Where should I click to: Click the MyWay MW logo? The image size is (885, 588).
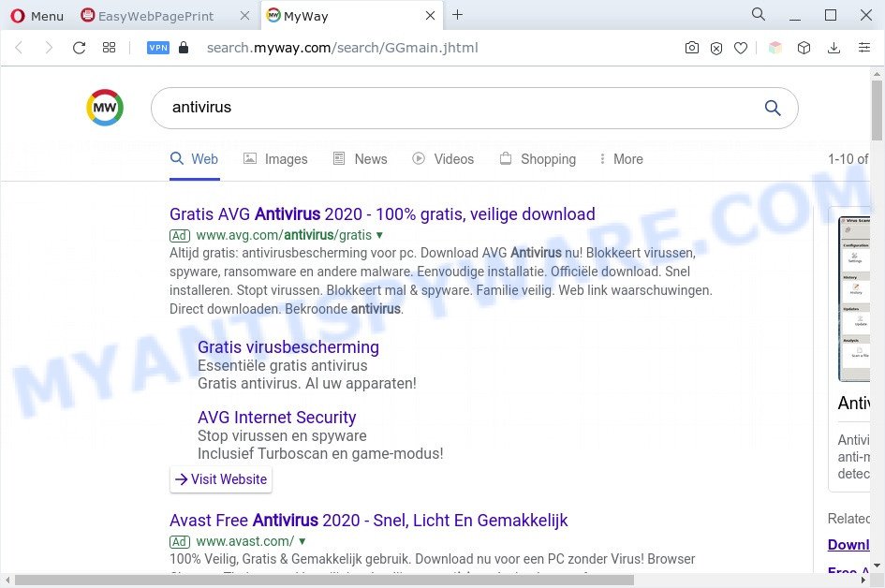coord(105,108)
